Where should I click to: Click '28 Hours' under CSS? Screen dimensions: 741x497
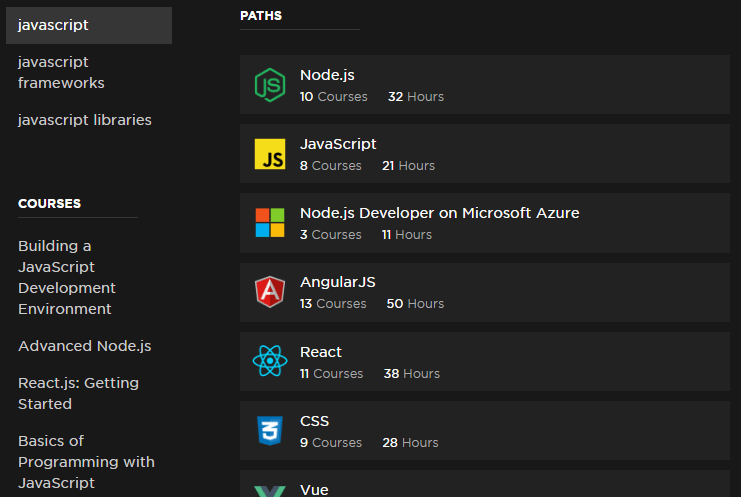410,443
